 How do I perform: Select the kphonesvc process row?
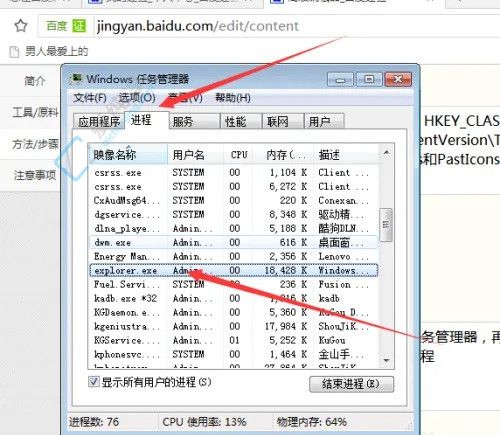tap(233, 355)
